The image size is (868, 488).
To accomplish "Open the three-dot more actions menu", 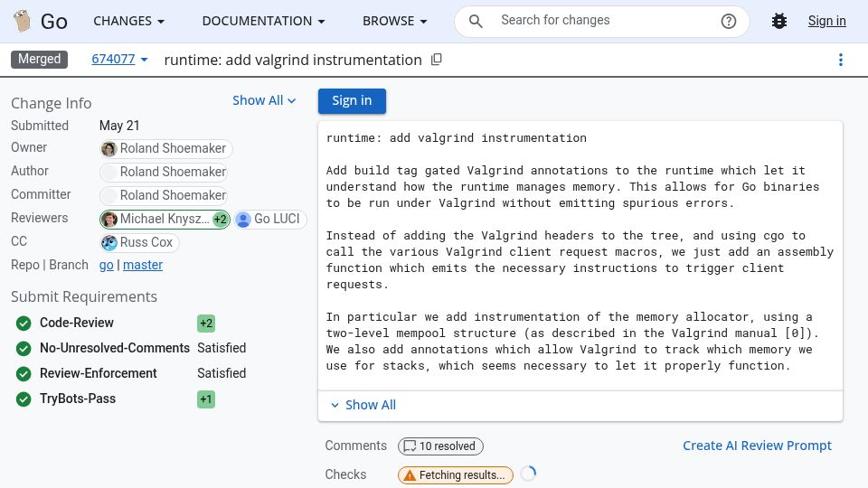I will pos(840,60).
